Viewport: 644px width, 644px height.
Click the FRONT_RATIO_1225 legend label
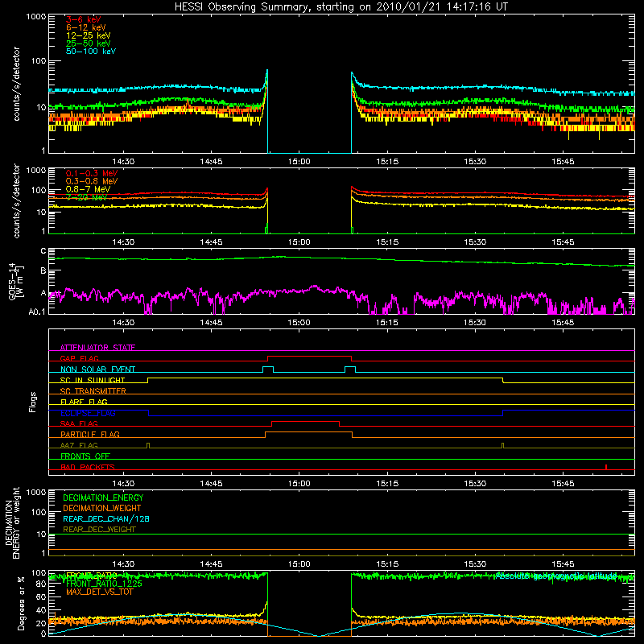click(x=104, y=584)
